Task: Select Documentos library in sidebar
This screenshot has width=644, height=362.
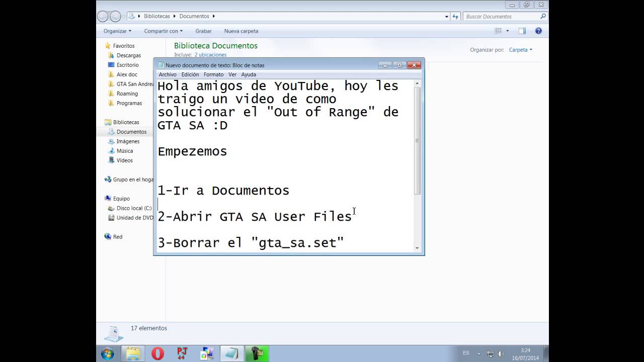Action: pos(131,132)
